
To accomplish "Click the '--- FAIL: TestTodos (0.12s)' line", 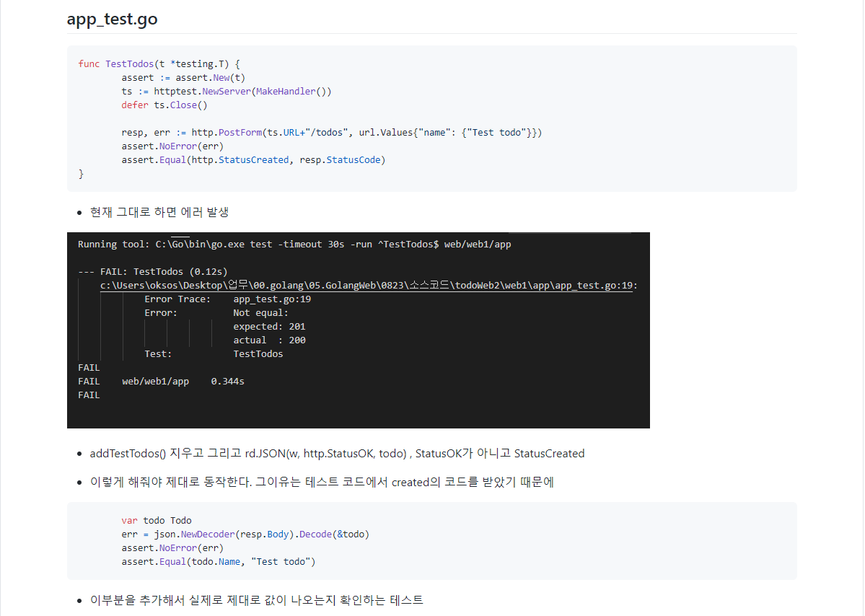I will (153, 271).
